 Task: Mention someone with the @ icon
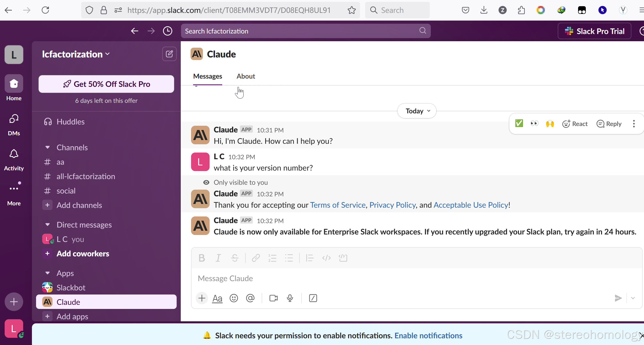250,298
